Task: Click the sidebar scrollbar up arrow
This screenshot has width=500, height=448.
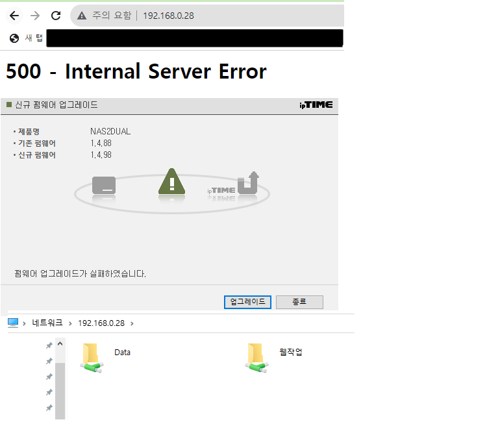Action: coord(60,343)
